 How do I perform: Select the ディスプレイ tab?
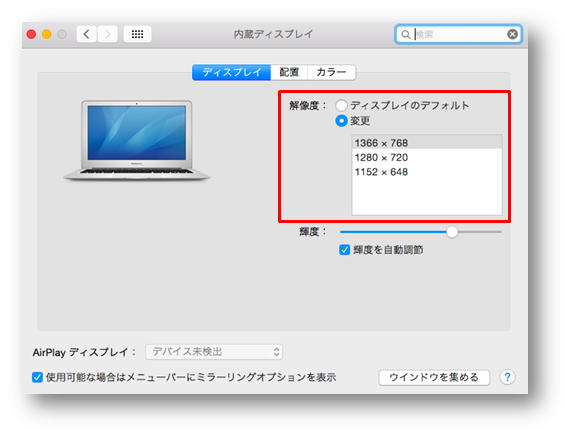click(x=232, y=72)
